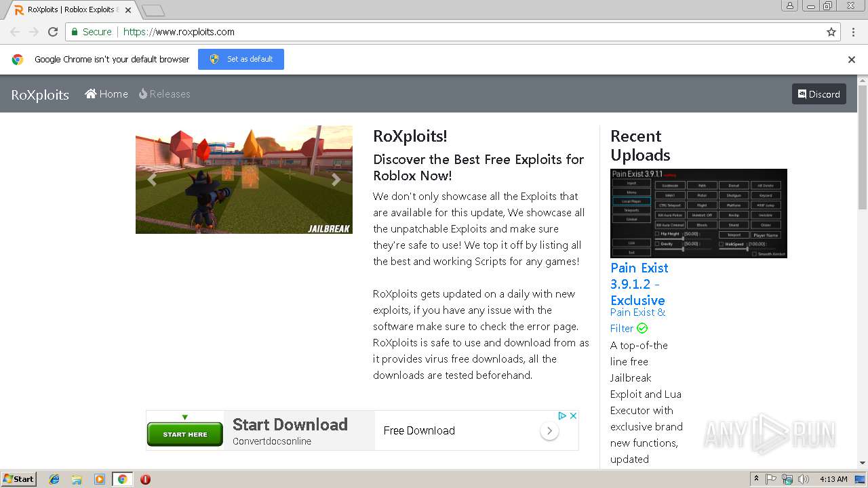This screenshot has width=868, height=488.
Task: Open the Releases navigation item
Action: 165,94
